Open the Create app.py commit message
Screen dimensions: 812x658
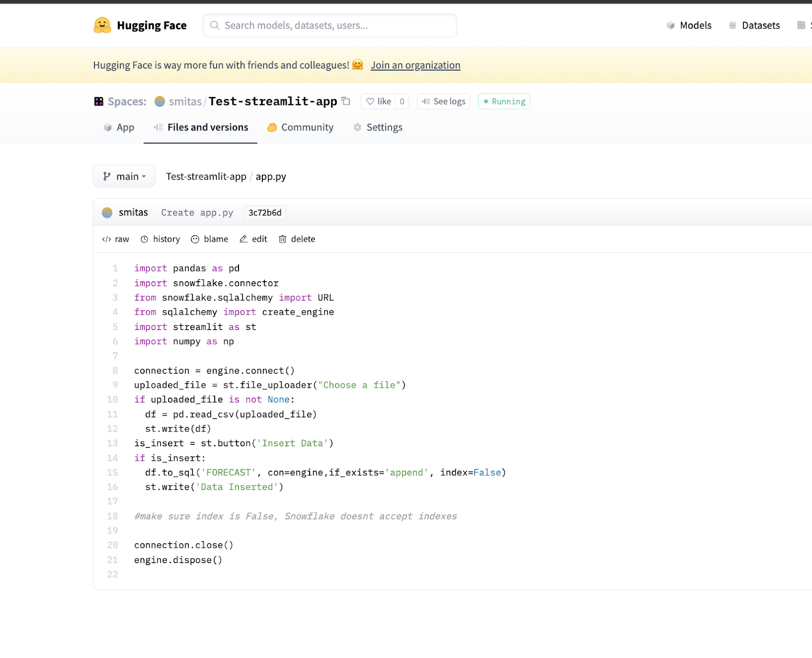pyautogui.click(x=197, y=213)
